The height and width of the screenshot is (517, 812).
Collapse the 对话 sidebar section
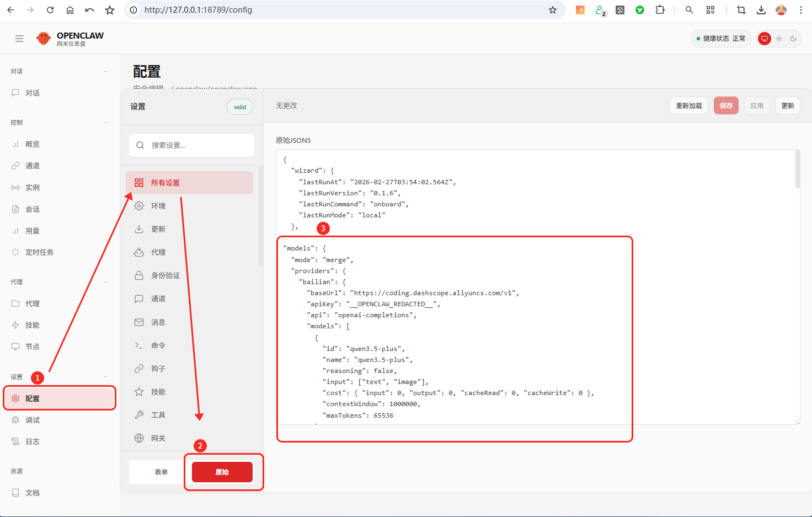105,71
